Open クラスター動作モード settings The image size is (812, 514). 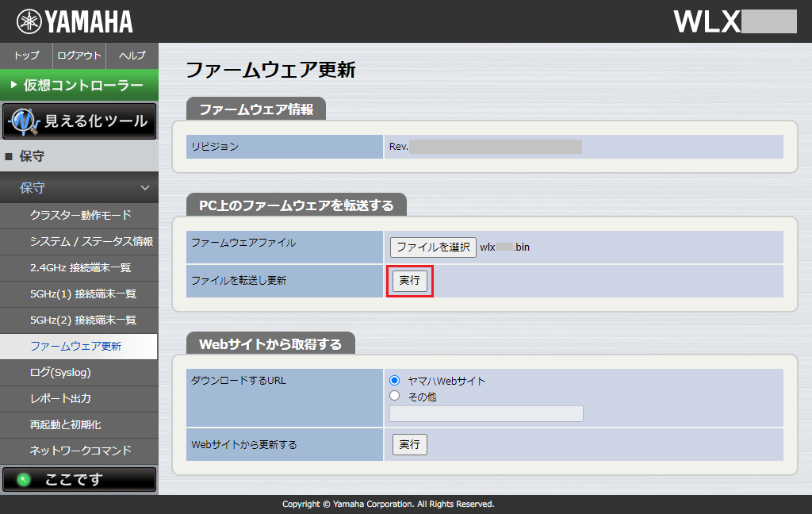[79, 214]
